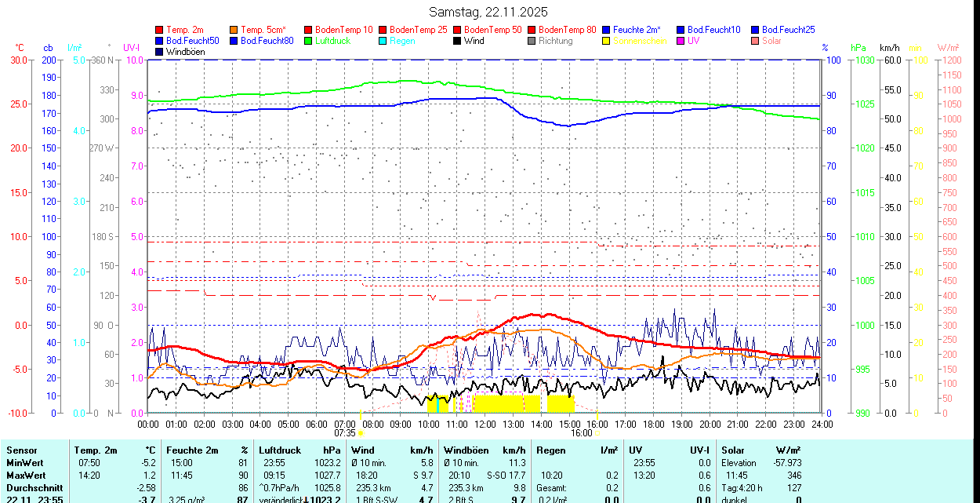
Task: Click the date title Samstag, 22.11.2025
Action: pyautogui.click(x=488, y=12)
